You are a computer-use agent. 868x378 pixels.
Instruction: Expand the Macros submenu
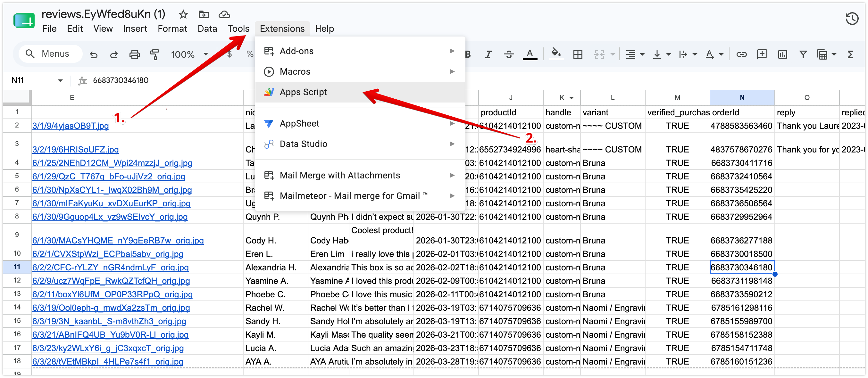pos(452,72)
